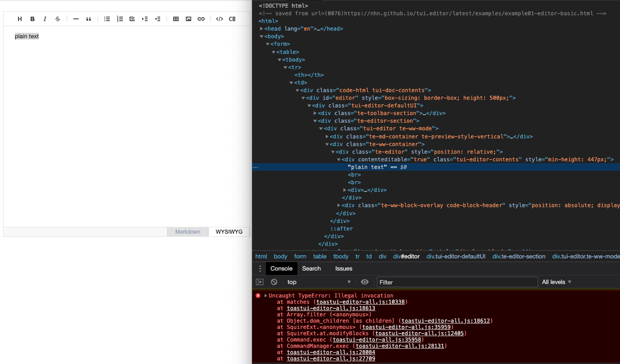Apply italic formatting

coord(45,19)
